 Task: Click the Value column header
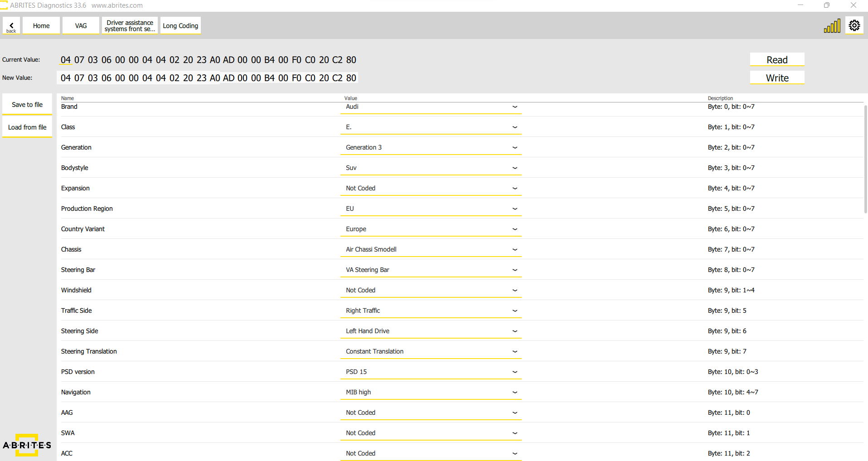tap(350, 98)
